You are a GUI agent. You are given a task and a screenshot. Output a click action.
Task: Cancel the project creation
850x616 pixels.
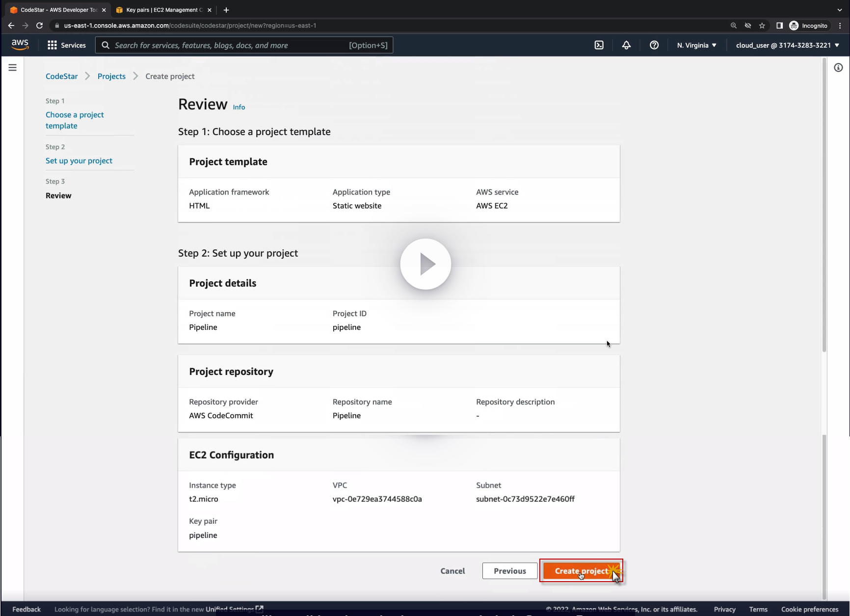pyautogui.click(x=452, y=571)
